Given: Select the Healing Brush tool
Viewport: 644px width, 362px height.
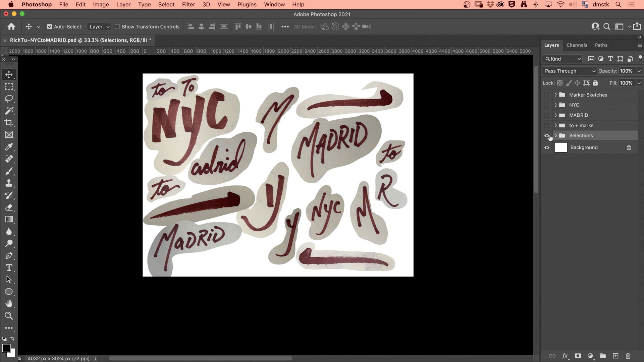Looking at the screenshot, I should pos(9,159).
